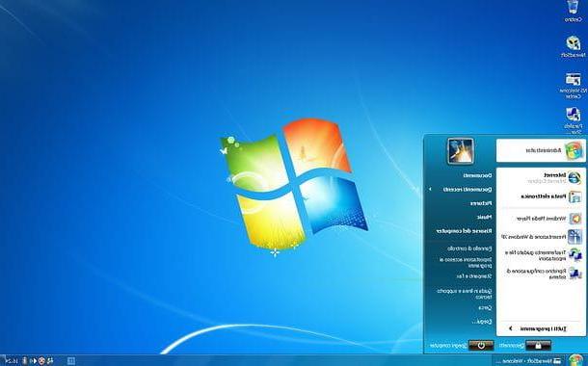
Task: Click the network connection tray icon
Action: click(49, 361)
